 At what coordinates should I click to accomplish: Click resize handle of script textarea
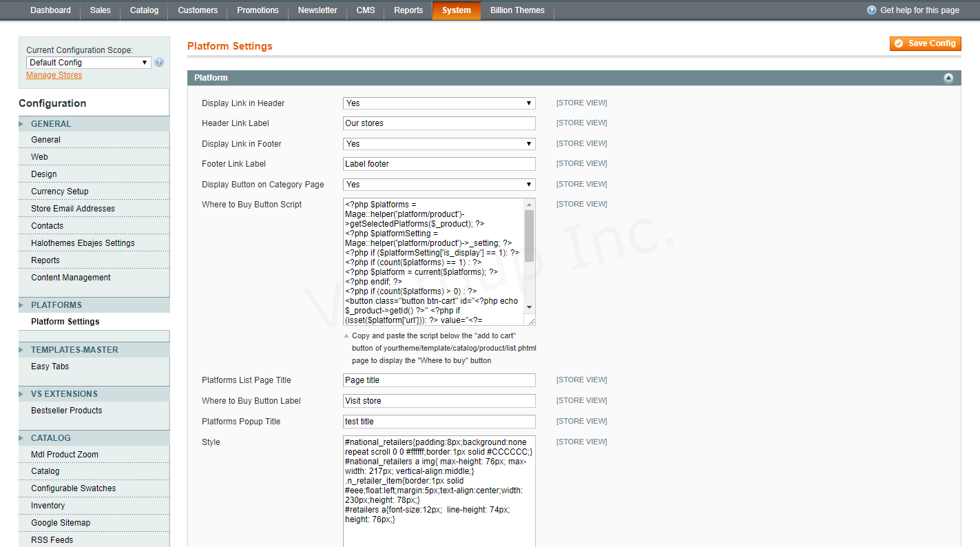pos(531,321)
